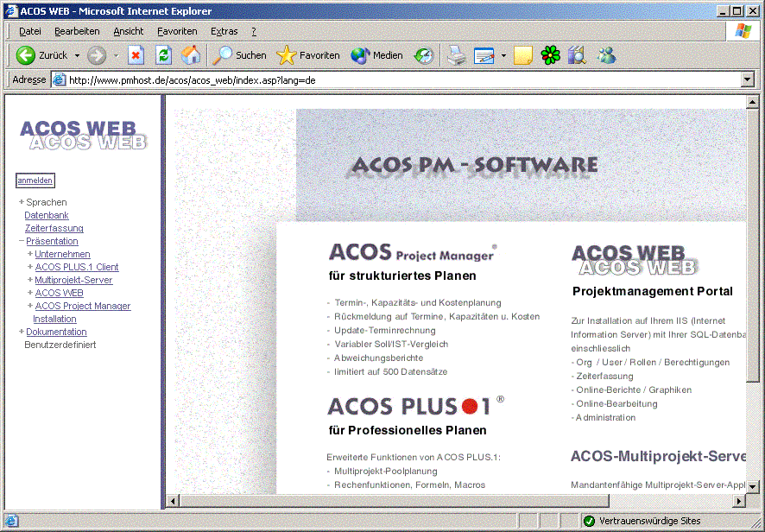Click the green check trusted sites icon

(x=589, y=521)
